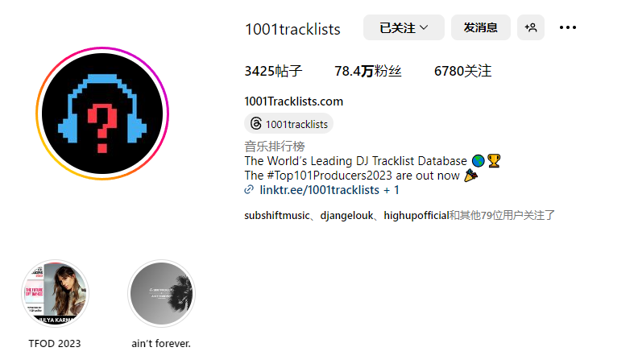The height and width of the screenshot is (364, 634).
Task: Open the Threads 1001tracklists badge
Action: [x=288, y=124]
